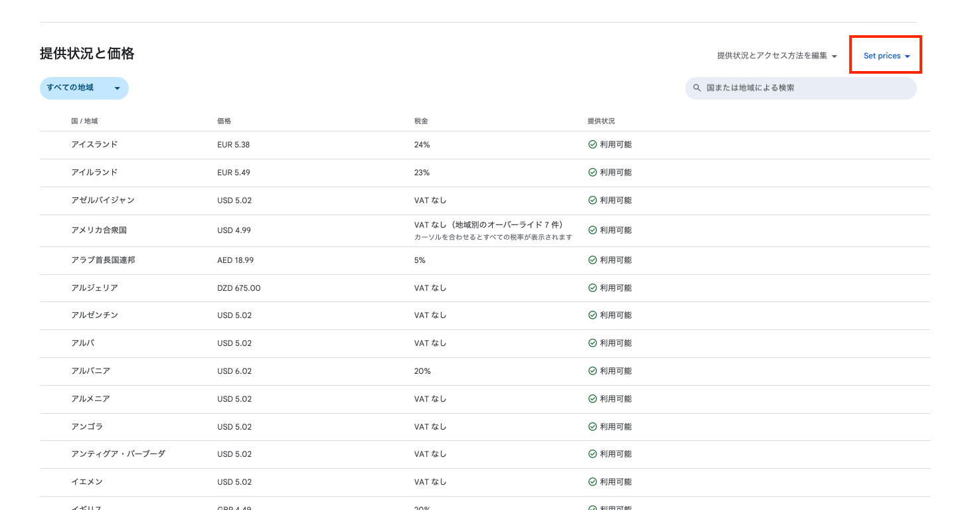Image resolution: width=980 pixels, height=510 pixels.
Task: Click the 提供状況 column header
Action: point(601,122)
